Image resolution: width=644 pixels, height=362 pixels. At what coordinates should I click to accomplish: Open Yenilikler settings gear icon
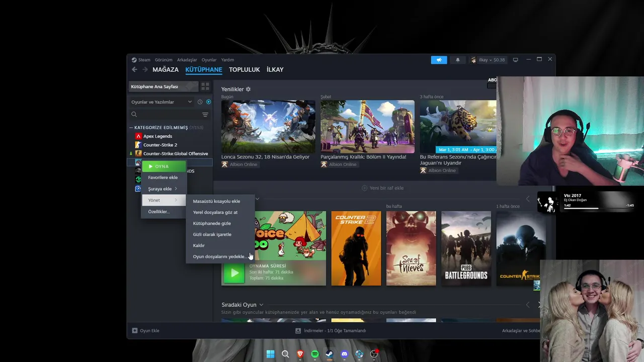coord(248,89)
